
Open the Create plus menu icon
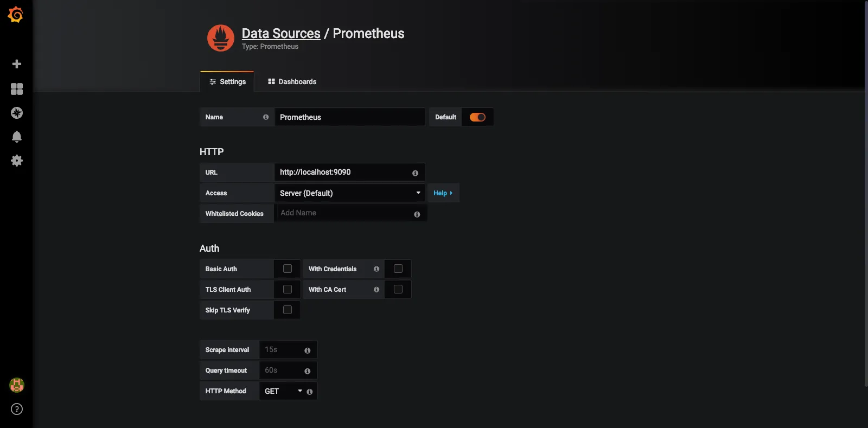(x=17, y=64)
